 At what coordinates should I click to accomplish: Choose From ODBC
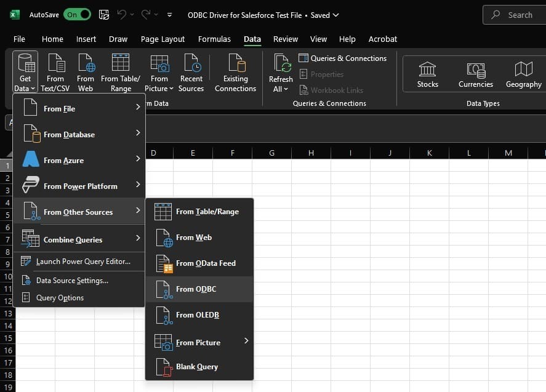[199, 289]
